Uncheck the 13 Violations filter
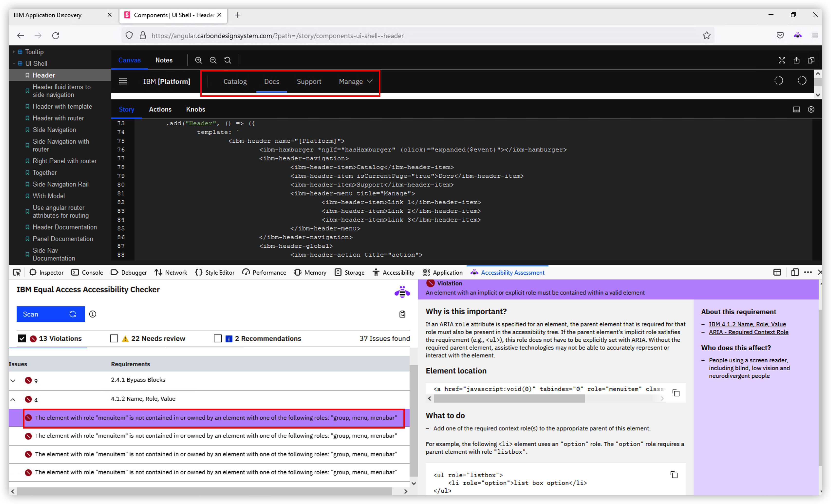The height and width of the screenshot is (504, 831). tap(22, 338)
